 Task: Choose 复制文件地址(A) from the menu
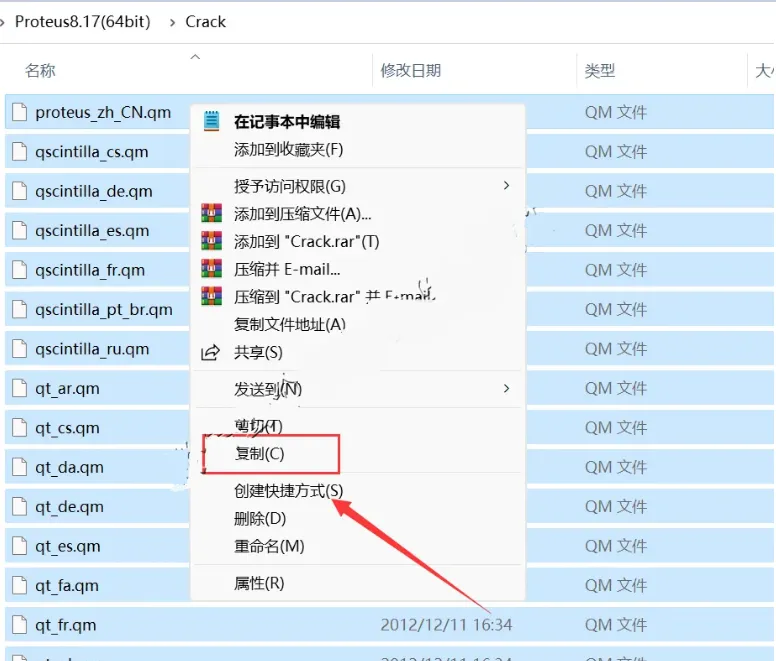pyautogui.click(x=290, y=325)
